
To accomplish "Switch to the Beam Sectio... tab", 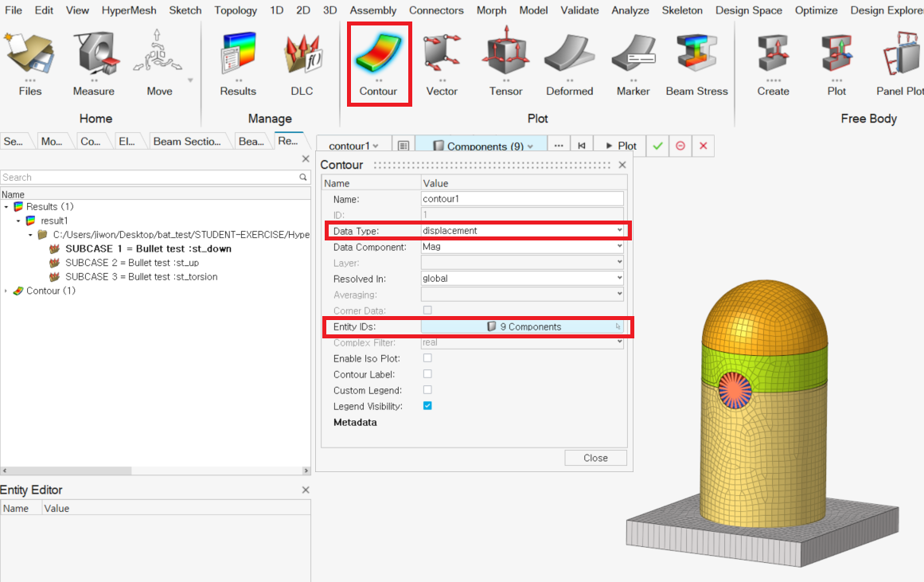I will [x=187, y=141].
